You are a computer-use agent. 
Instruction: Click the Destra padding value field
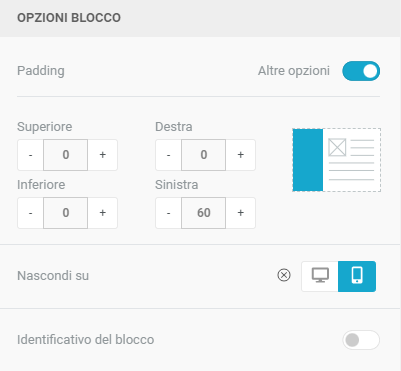point(204,155)
